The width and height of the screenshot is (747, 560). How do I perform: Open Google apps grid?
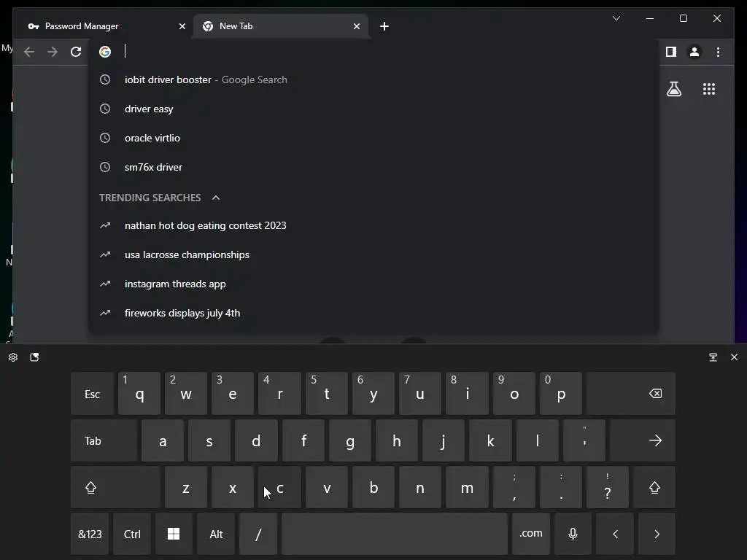point(709,89)
